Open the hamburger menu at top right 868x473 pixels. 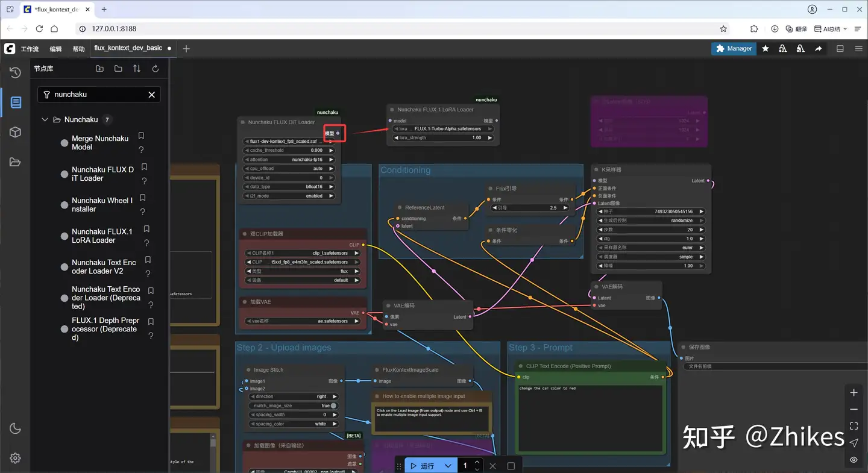click(858, 49)
